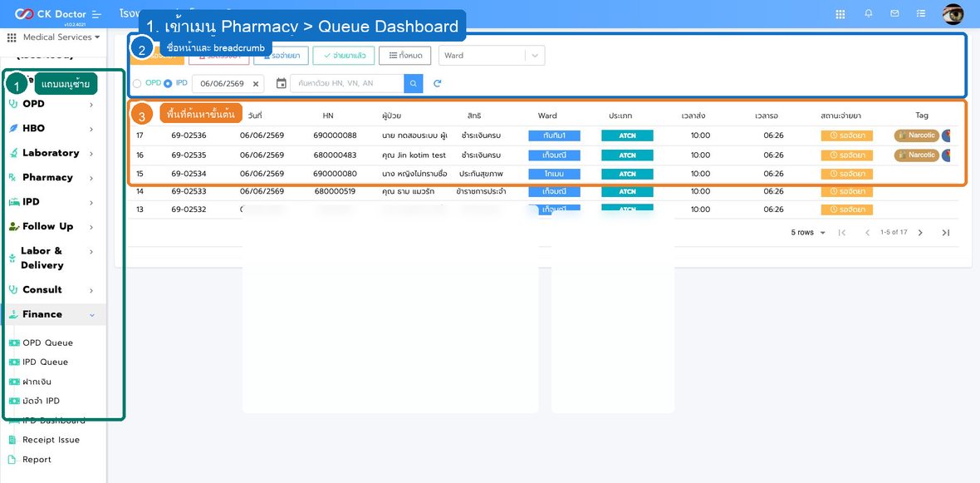Click the Consult stethoscope icon
The width and height of the screenshot is (980, 483).
point(13,289)
